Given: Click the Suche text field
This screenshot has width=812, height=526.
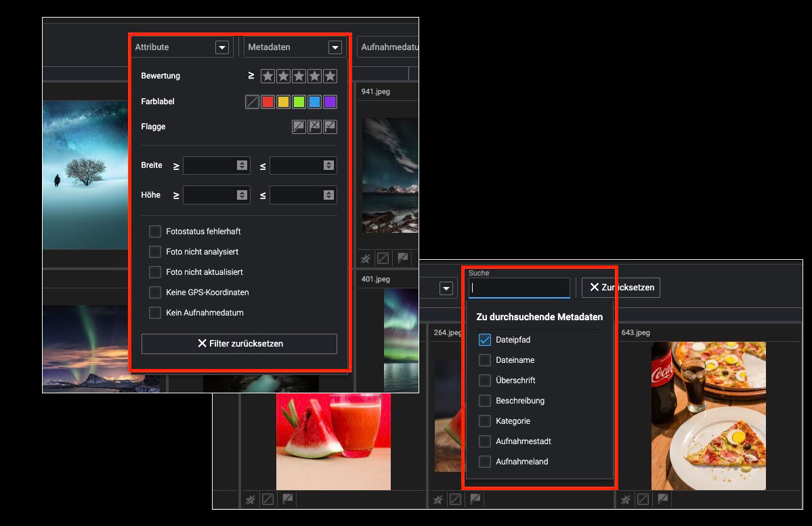Looking at the screenshot, I should coord(519,288).
